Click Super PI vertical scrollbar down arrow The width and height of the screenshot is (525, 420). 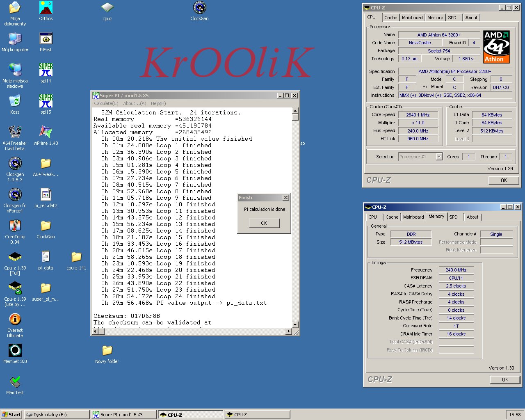point(295,325)
